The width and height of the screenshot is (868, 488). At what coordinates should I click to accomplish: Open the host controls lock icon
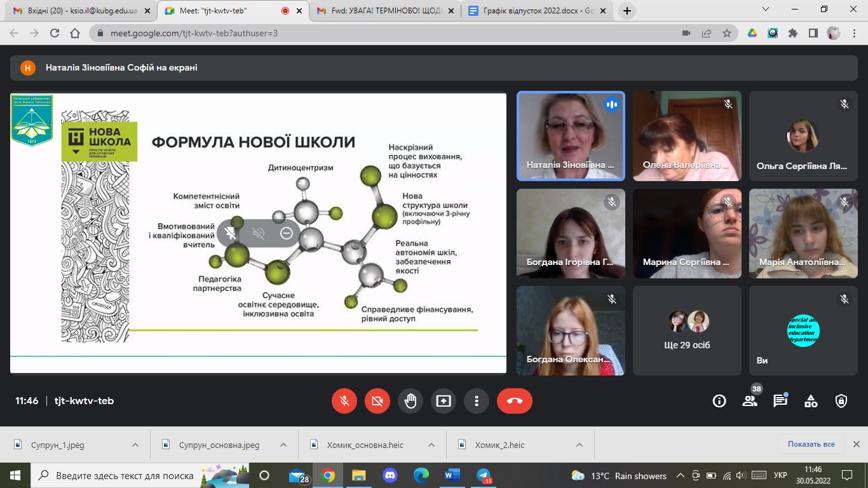point(841,401)
